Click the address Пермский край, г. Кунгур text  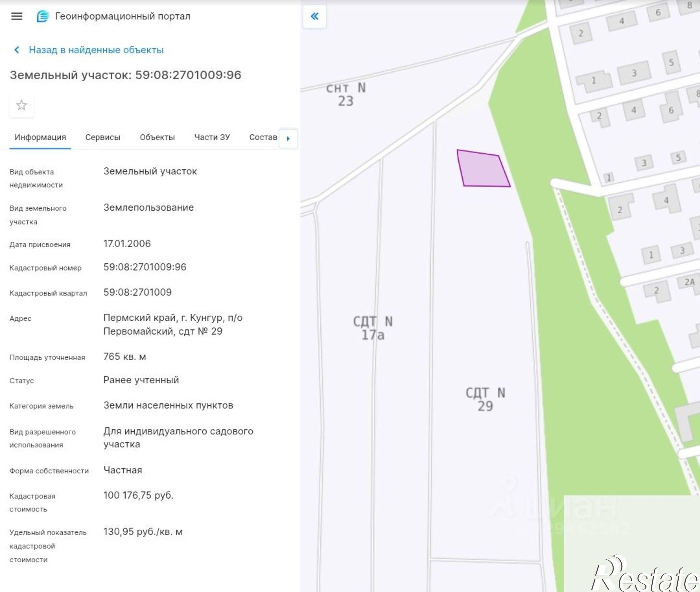tap(173, 324)
